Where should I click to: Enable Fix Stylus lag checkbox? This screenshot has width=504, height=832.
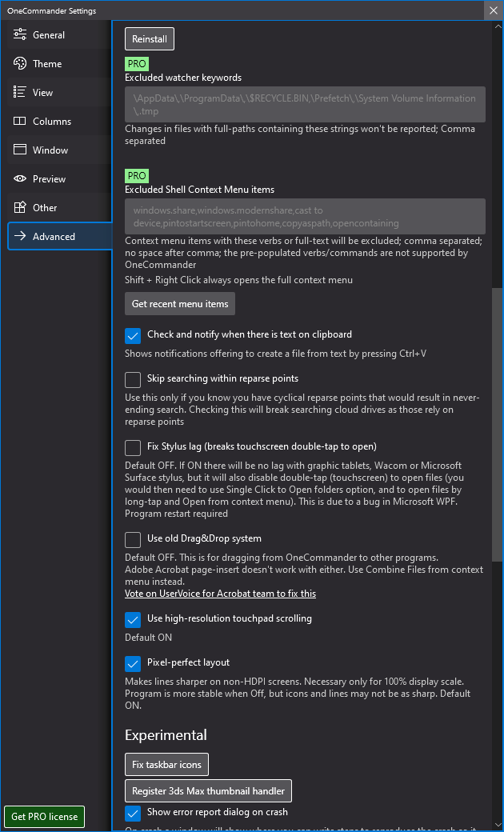pos(133,447)
